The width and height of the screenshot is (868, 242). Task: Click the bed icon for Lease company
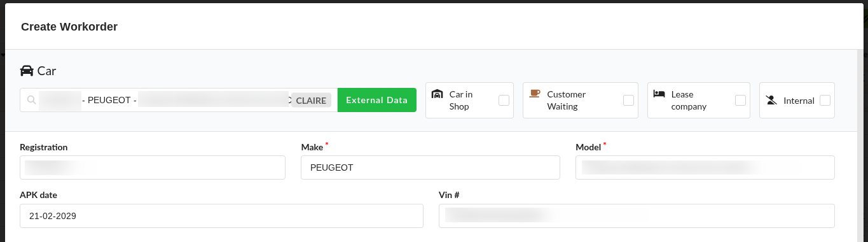coord(659,94)
